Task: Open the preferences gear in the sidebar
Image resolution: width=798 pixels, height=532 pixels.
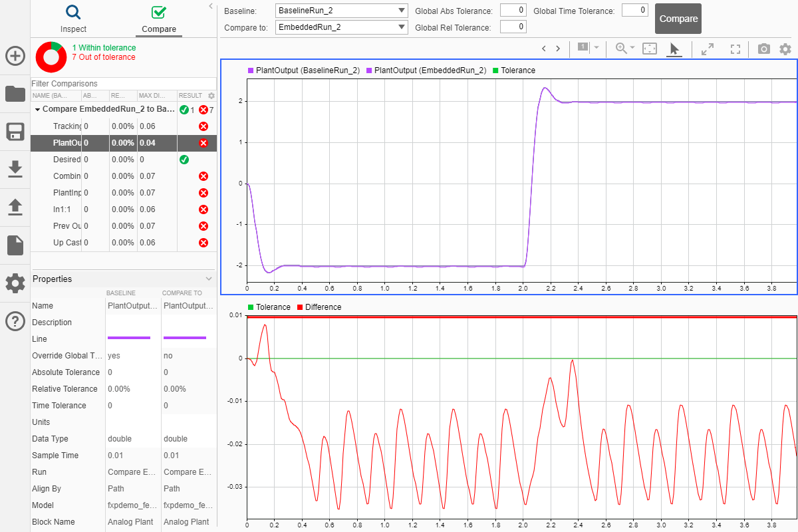Action: 15,283
